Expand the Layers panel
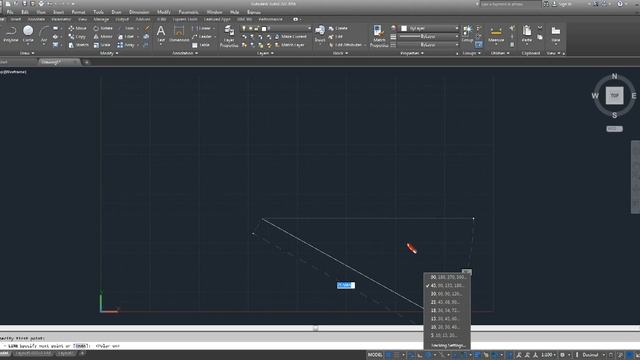Screen dimensions: 640x360 (265, 53)
